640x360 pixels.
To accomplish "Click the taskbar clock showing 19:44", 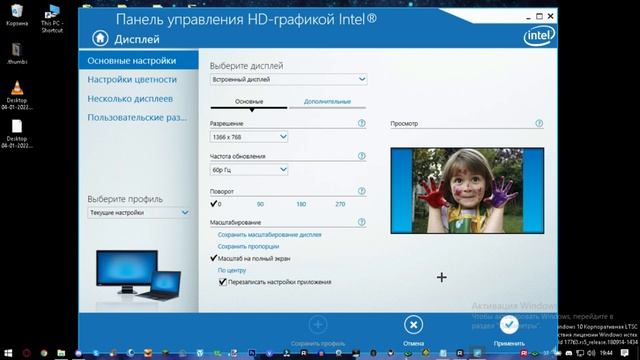I will point(606,353).
